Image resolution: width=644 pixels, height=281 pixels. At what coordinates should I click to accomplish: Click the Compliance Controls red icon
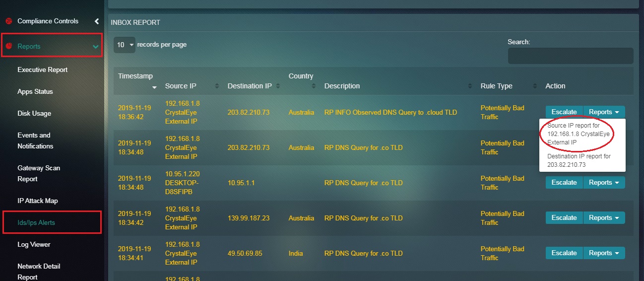click(x=8, y=21)
